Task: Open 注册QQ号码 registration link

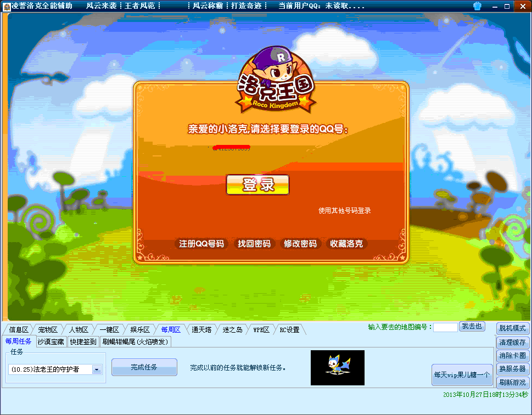Action: tap(201, 244)
